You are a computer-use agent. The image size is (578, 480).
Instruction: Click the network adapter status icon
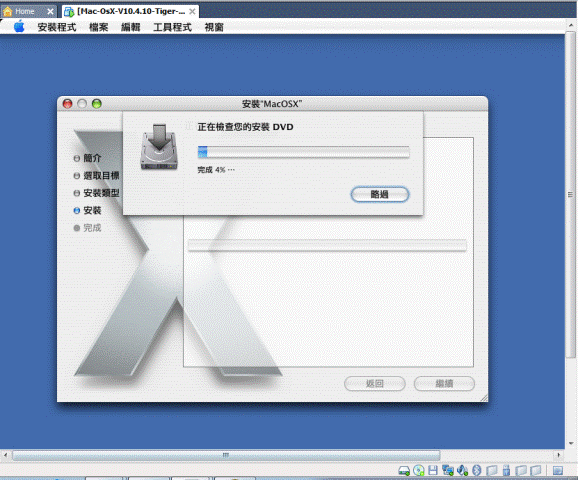pos(448,470)
